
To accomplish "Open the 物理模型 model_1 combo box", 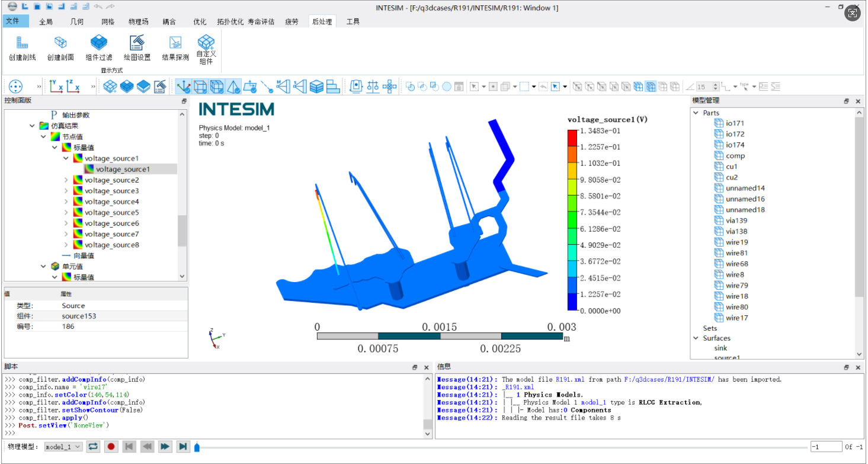I will pyautogui.click(x=63, y=447).
